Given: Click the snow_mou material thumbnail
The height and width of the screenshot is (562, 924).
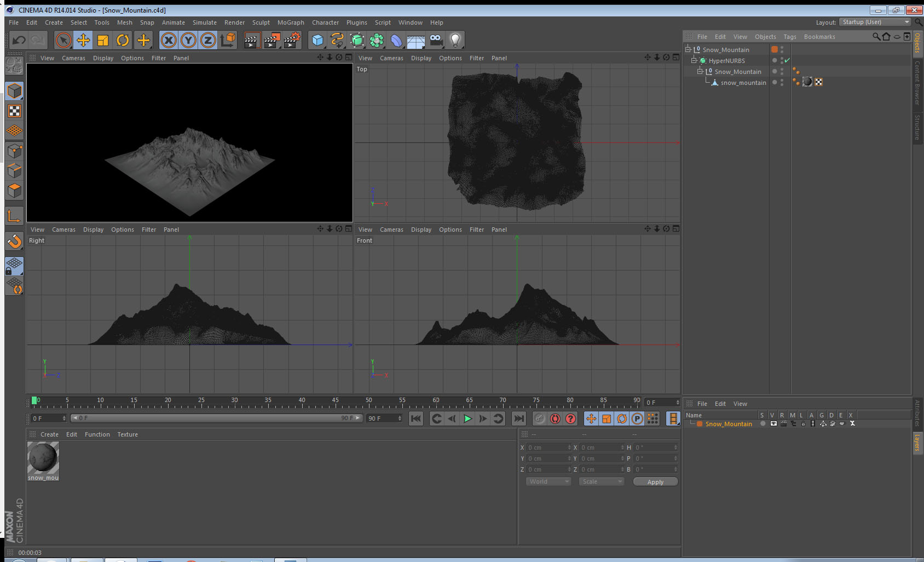Looking at the screenshot, I should coord(43,457).
